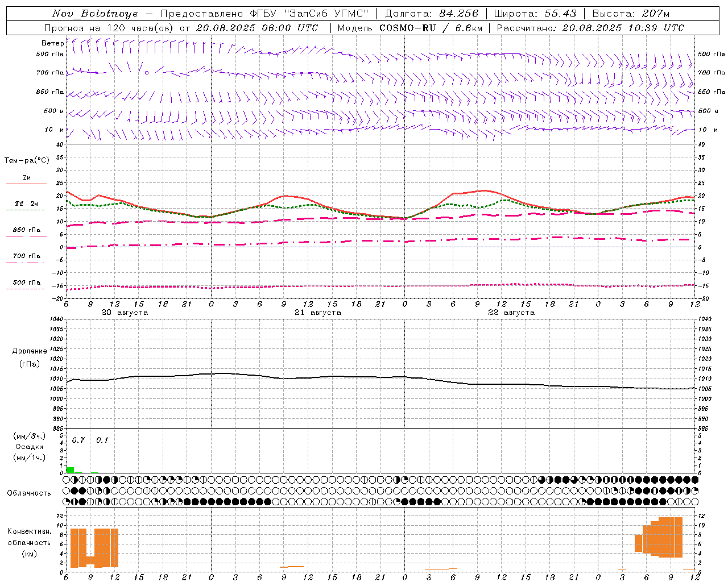Click the (гПа) unit under Давление
This screenshot has height=582, width=728.
(x=30, y=364)
